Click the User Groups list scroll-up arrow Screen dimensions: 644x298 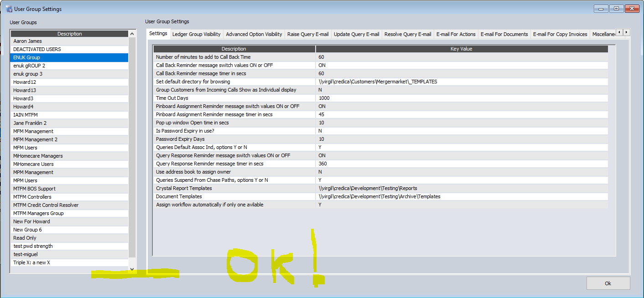tap(132, 34)
